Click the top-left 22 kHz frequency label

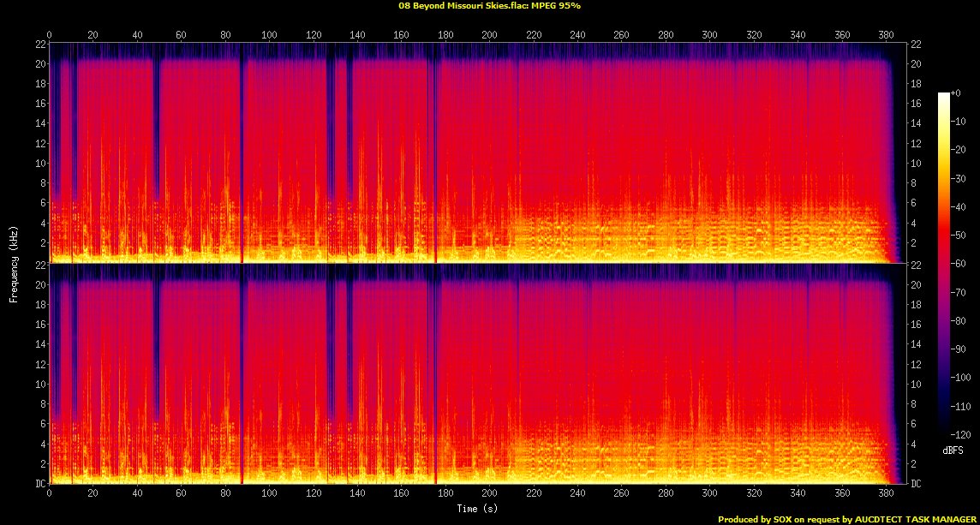pos(39,45)
